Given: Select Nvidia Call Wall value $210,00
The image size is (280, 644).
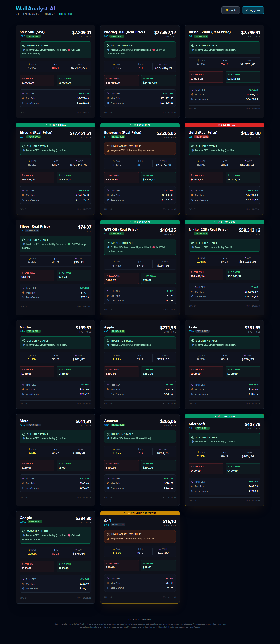Looking at the screenshot, I should tap(26, 374).
